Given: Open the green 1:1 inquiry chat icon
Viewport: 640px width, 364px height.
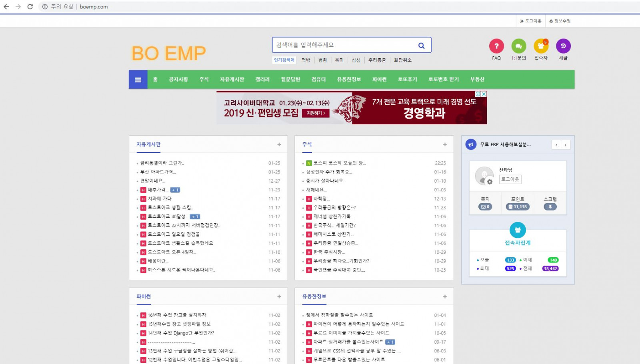Looking at the screenshot, I should [x=518, y=46].
